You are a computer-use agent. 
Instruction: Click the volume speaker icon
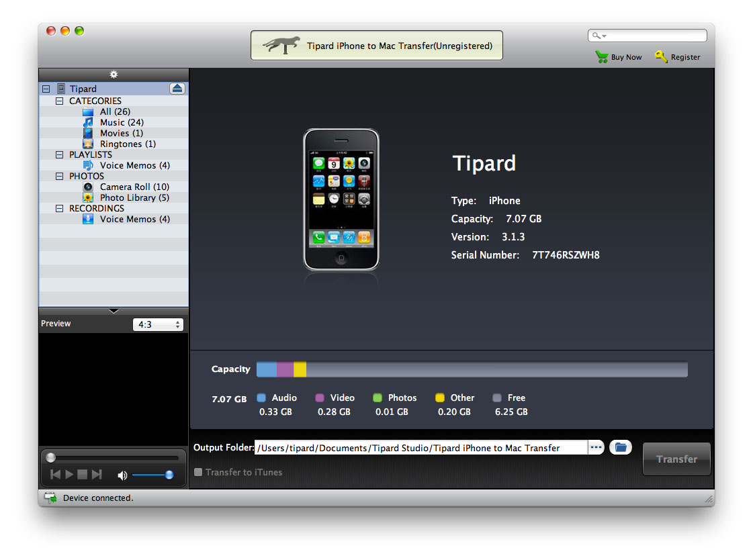pos(122,475)
